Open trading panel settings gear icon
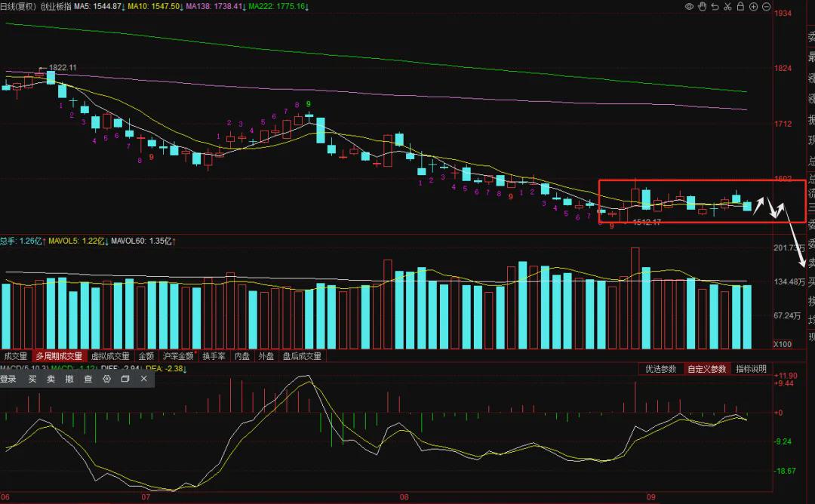 [106, 379]
